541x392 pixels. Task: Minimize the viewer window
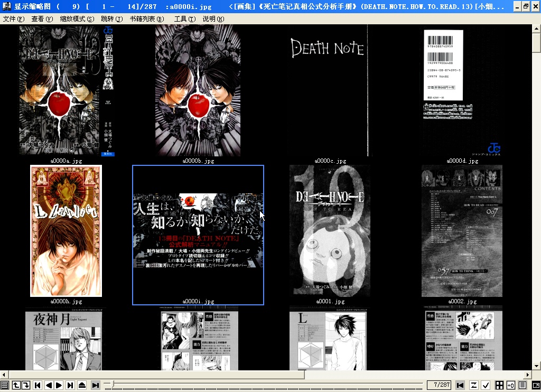coord(517,6)
